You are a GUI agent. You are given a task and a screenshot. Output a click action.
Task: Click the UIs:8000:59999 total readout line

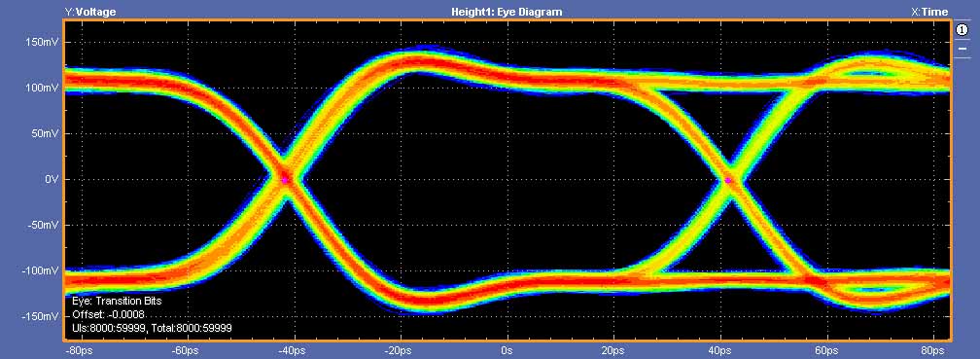pyautogui.click(x=153, y=327)
